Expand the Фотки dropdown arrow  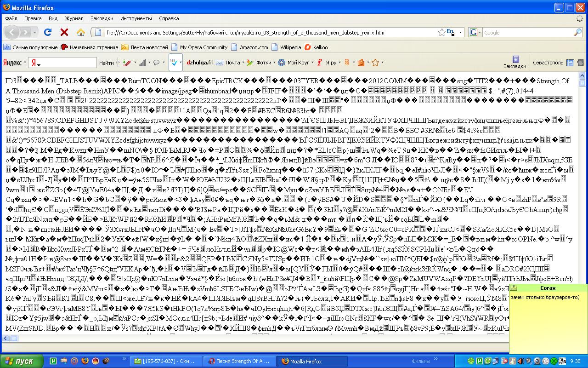(x=274, y=63)
